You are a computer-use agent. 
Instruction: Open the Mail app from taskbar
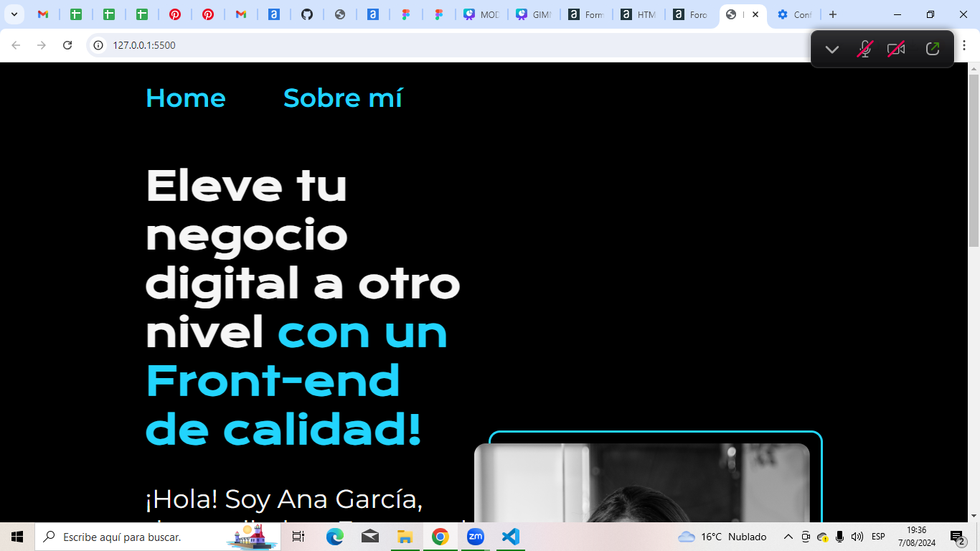370,537
